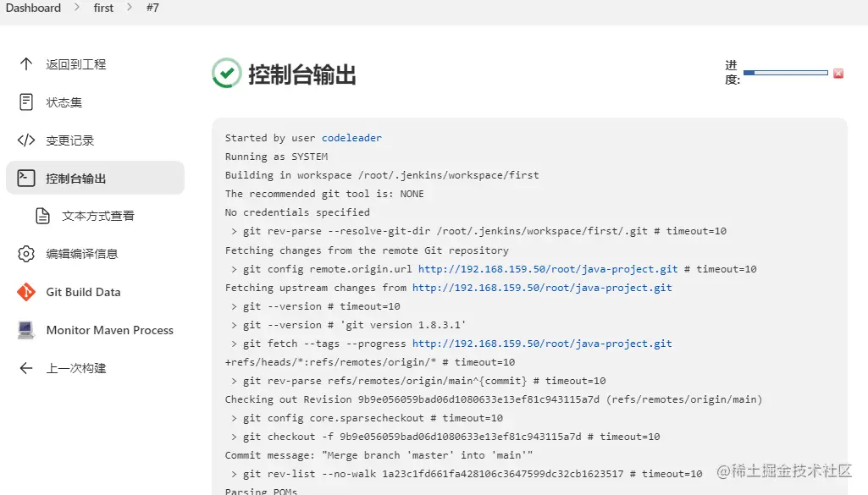868x495 pixels.
Task: Click the up-arrow icon beside 返回到工程
Action: click(26, 64)
